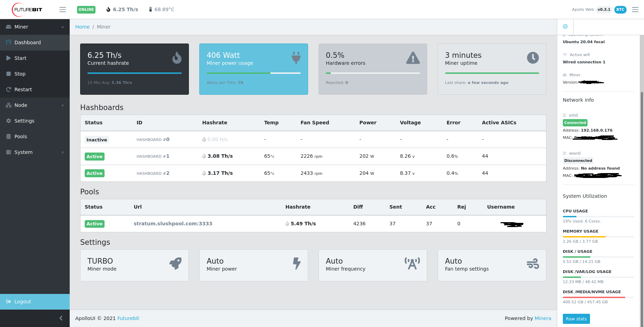Open Settings from the sidebar
Screen dimensions: 644x327
[x=35, y=121]
